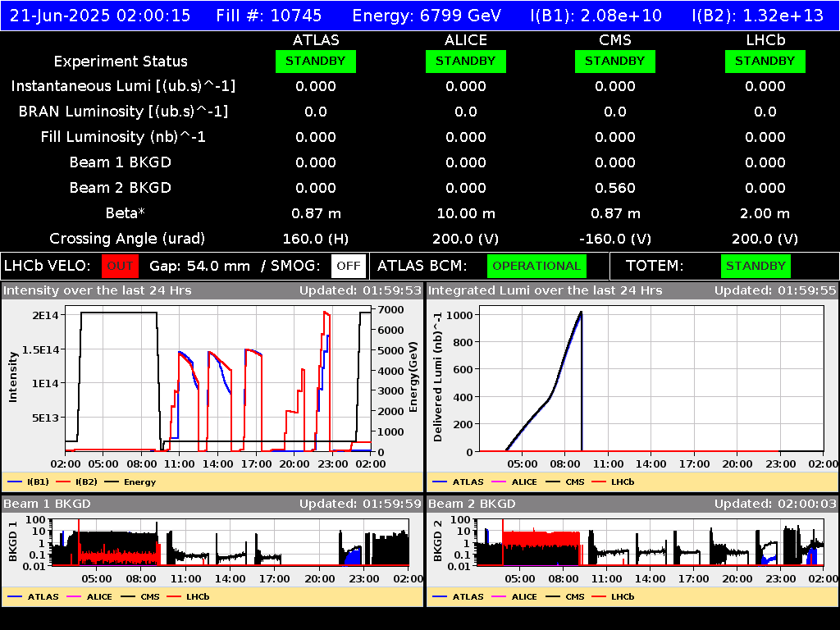Click CMS legend entry in Beam 2 BKGD chart

coord(565,597)
